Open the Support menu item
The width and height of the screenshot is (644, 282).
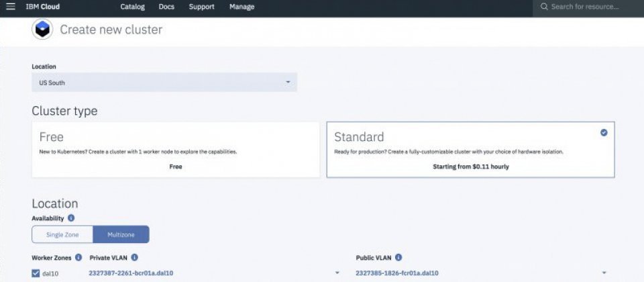point(202,7)
